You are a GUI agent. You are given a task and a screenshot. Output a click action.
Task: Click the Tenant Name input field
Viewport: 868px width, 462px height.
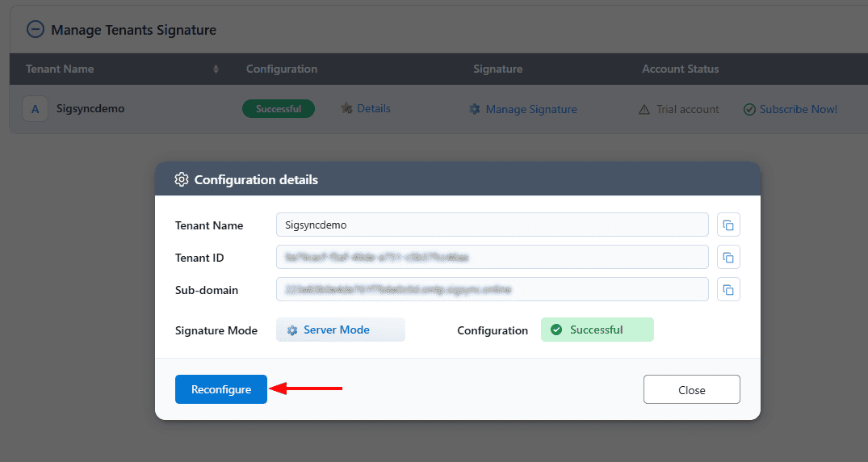tap(492, 225)
